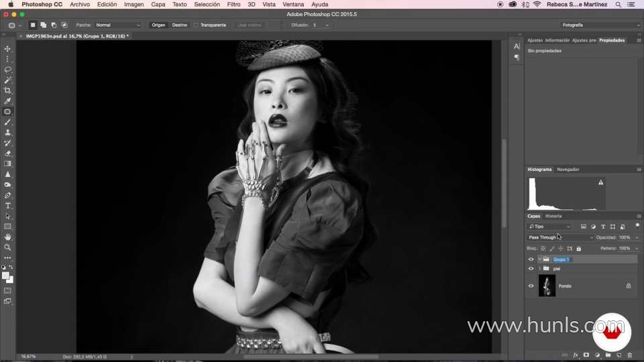Click the Origen button
The image size is (644, 362).
coord(158,25)
